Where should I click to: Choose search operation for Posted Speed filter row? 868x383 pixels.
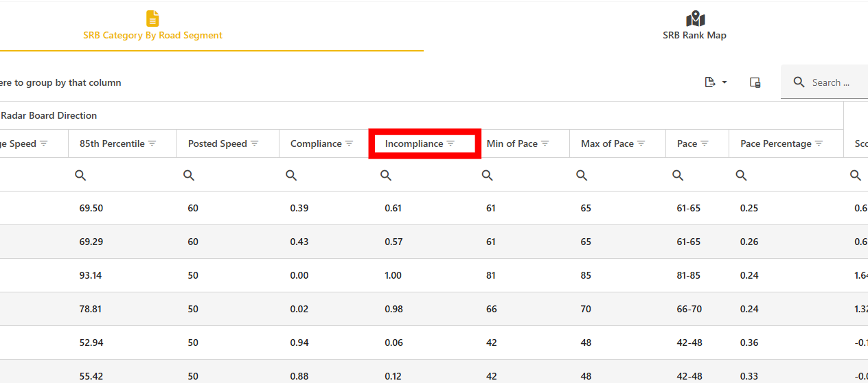pos(189,176)
